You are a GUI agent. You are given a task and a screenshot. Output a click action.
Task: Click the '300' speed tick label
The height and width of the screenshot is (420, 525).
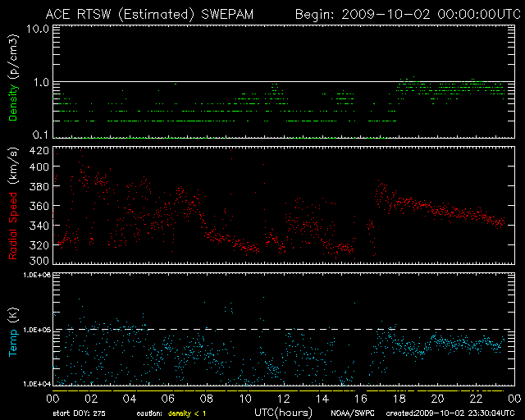coord(39,260)
